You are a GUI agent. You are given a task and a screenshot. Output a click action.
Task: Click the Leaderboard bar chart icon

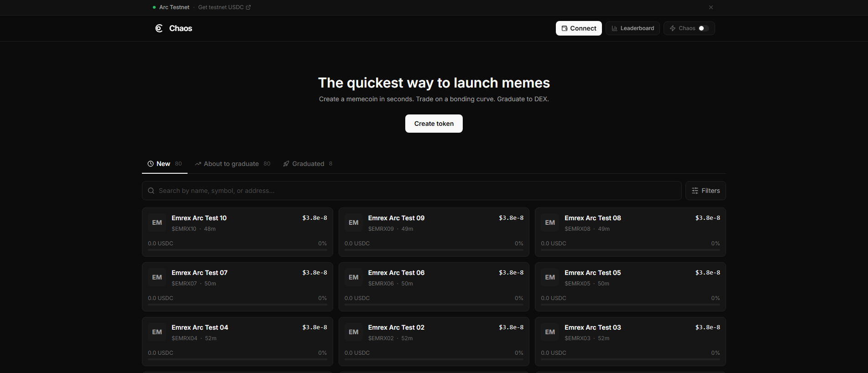pyautogui.click(x=615, y=28)
